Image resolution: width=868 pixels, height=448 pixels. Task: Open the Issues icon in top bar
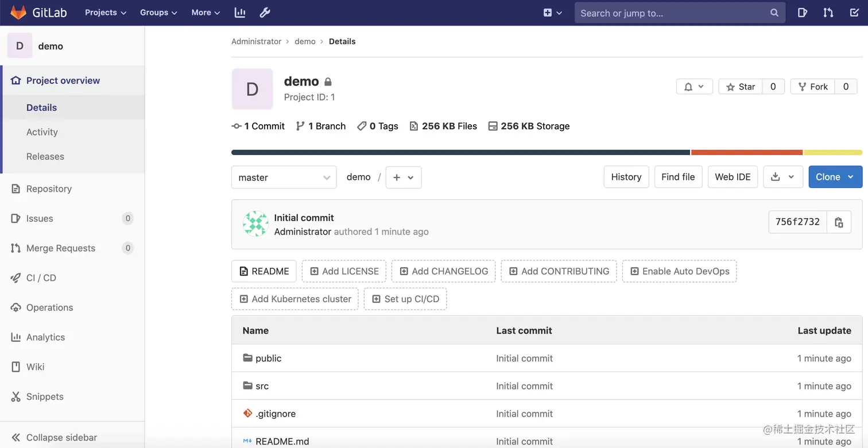coord(803,13)
